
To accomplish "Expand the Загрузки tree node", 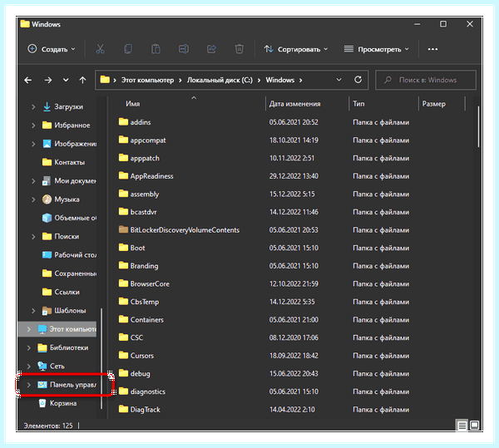I will tap(33, 107).
